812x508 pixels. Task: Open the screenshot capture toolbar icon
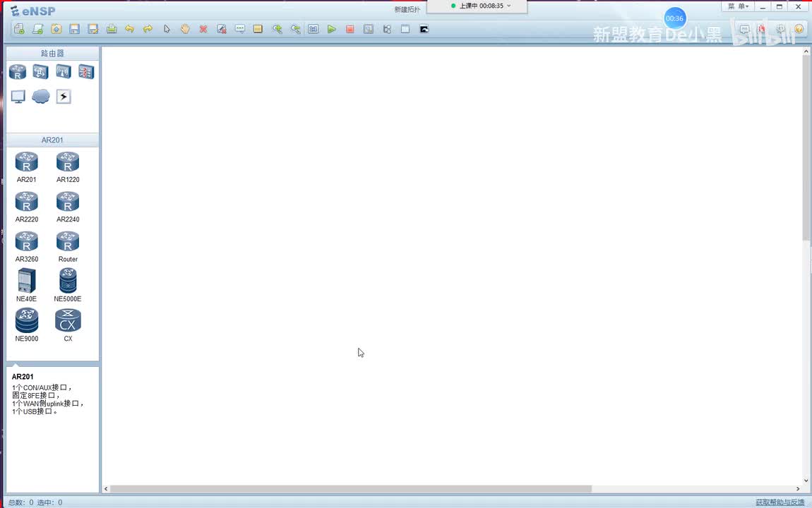coord(424,29)
